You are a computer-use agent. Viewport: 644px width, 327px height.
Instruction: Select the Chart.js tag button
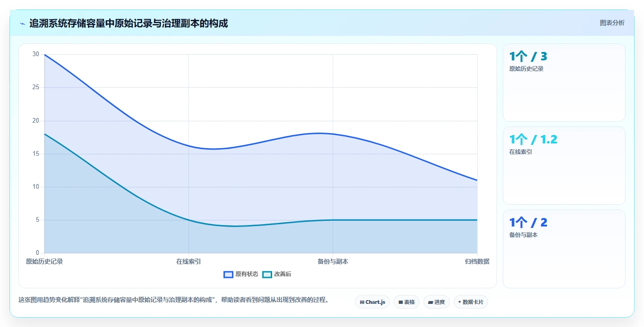coord(372,302)
